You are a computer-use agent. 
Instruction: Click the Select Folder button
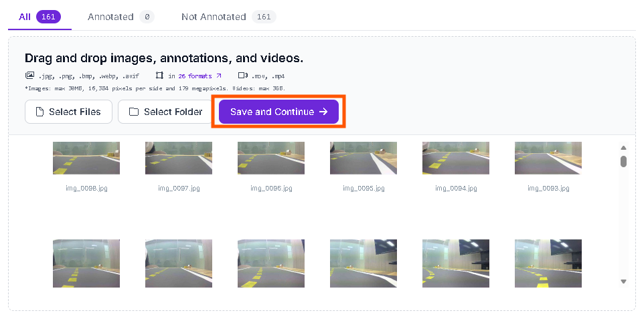click(x=165, y=112)
